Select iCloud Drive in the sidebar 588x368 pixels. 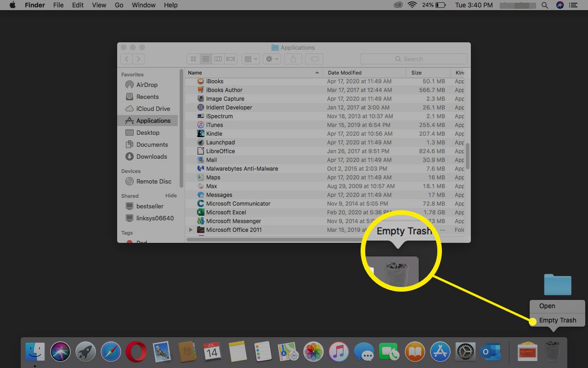coord(147,109)
